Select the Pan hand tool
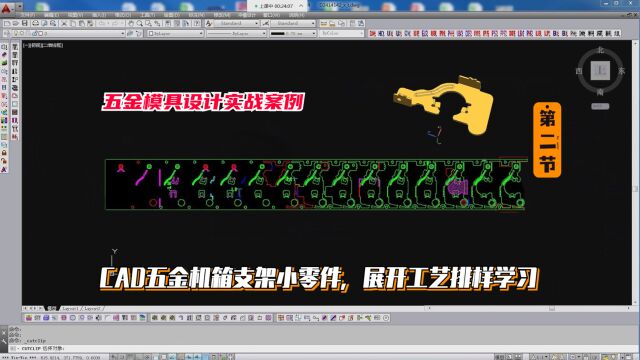 pos(131,24)
